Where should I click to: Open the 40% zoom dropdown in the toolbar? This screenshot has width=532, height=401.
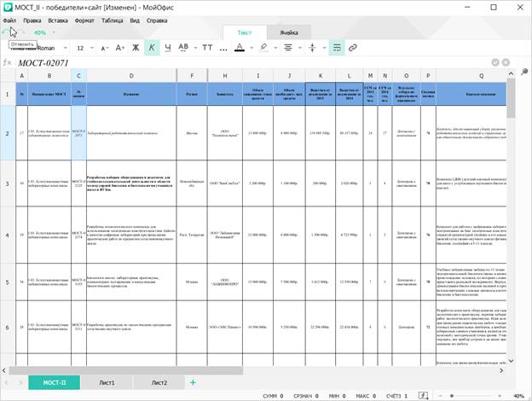43,32
